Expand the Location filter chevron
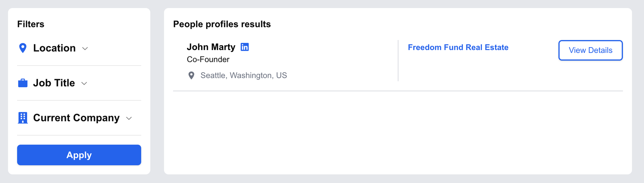644x183 pixels. click(85, 49)
